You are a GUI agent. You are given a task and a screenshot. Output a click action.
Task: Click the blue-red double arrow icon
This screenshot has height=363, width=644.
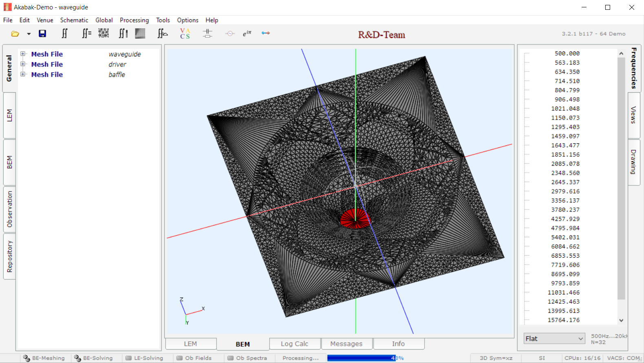266,33
